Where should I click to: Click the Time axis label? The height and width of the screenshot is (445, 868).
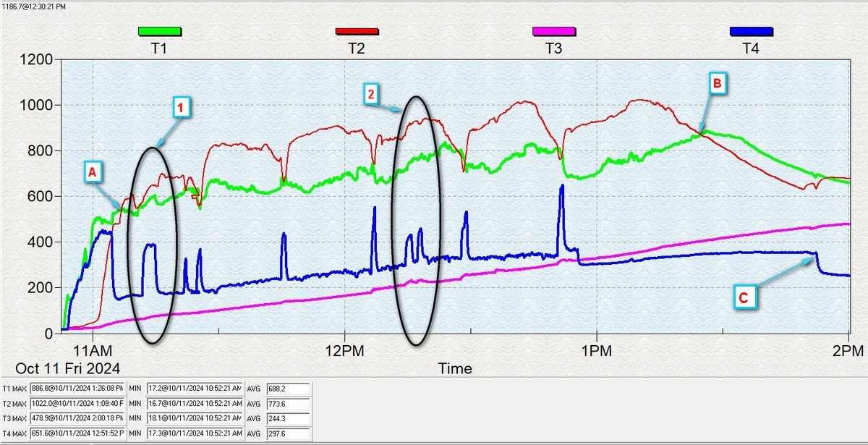[x=455, y=368]
